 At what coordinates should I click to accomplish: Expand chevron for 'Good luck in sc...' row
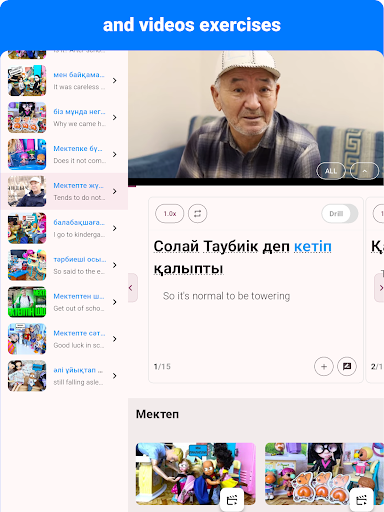click(x=115, y=339)
